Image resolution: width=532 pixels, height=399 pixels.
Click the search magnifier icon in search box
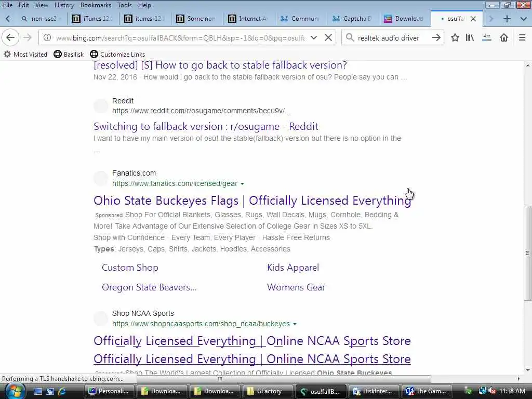[x=350, y=37]
